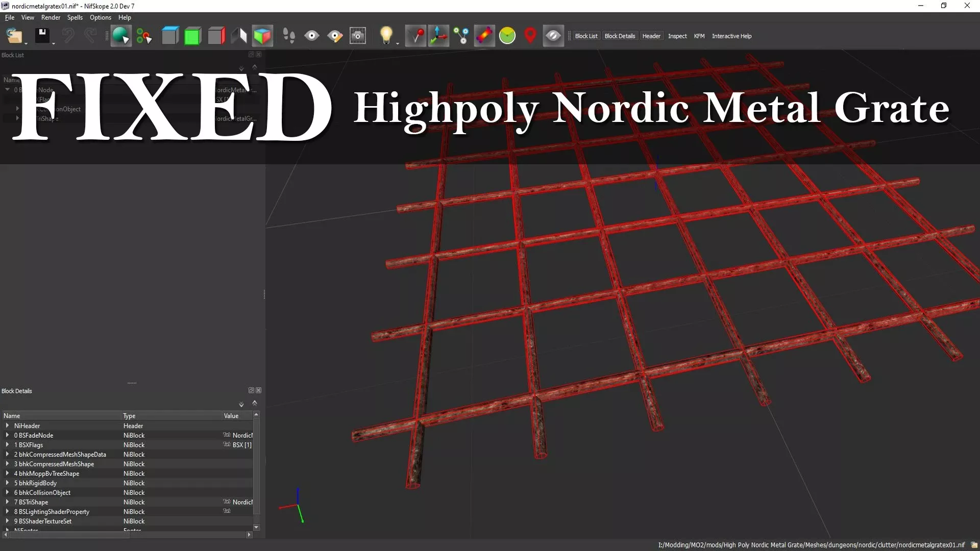Toggle the red markers pin icon

coord(530,36)
